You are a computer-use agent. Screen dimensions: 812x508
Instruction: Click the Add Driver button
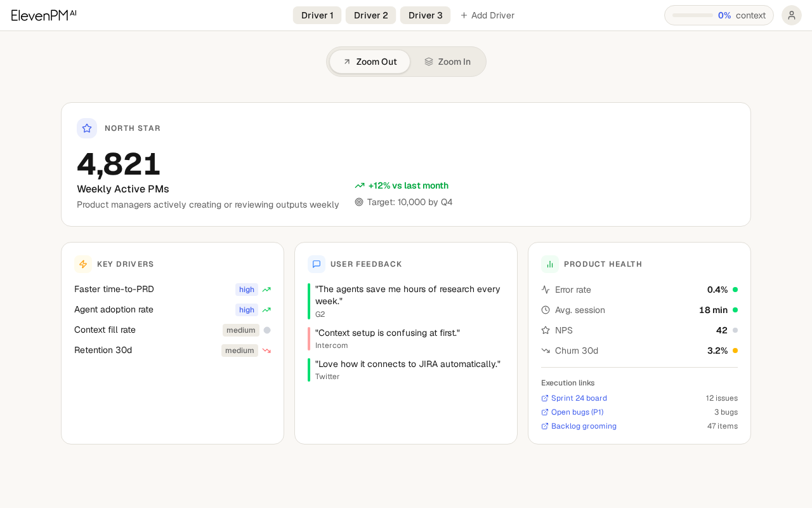click(x=487, y=15)
